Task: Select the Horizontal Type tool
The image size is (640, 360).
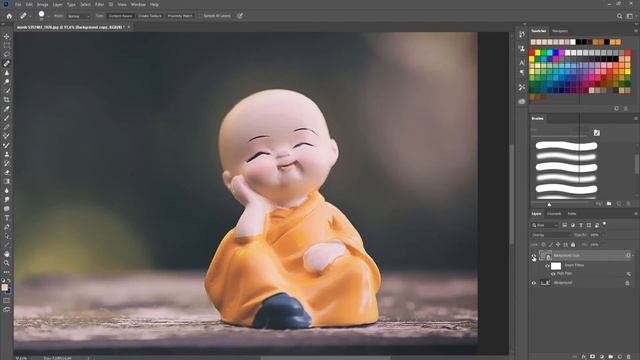Action: 7,218
